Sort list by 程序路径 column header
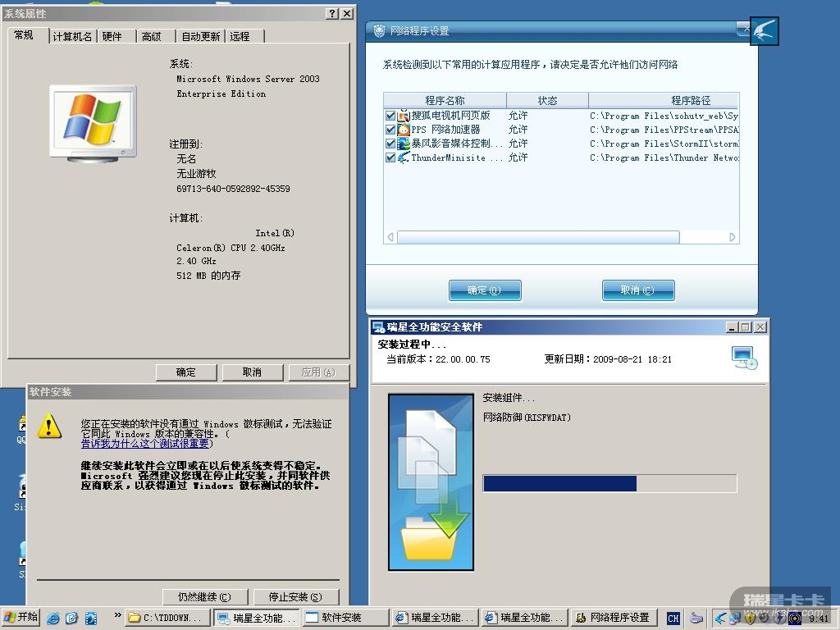 point(664,101)
